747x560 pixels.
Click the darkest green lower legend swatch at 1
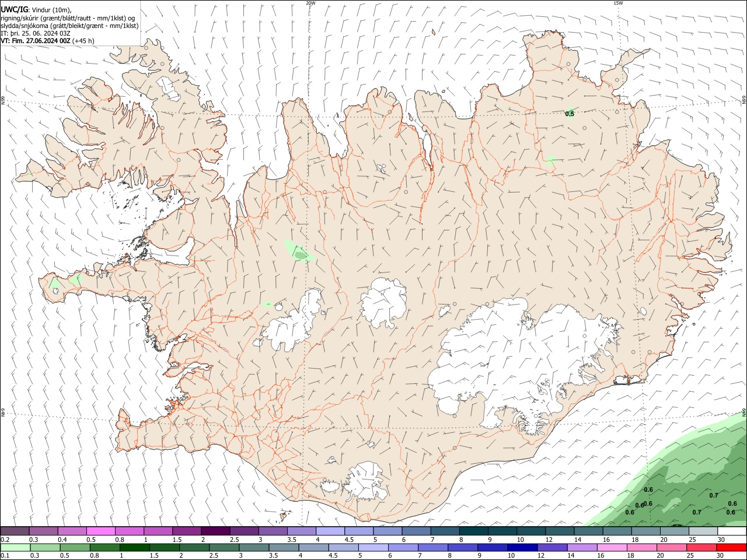135,547
